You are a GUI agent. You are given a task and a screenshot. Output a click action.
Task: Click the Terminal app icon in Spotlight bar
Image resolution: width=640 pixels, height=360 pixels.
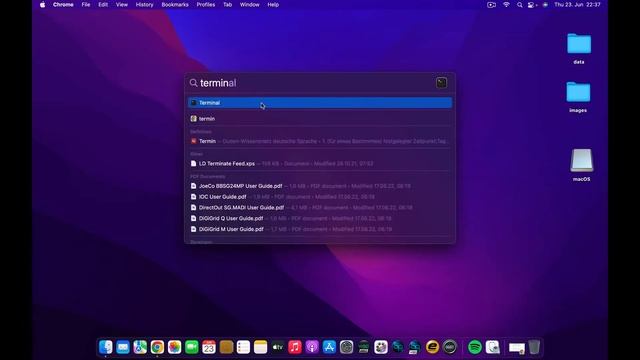[x=441, y=83]
